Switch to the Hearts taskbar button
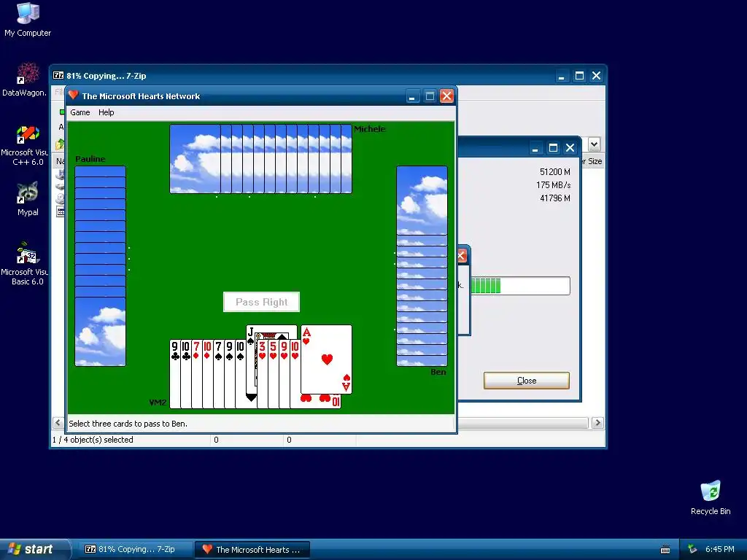 (252, 549)
